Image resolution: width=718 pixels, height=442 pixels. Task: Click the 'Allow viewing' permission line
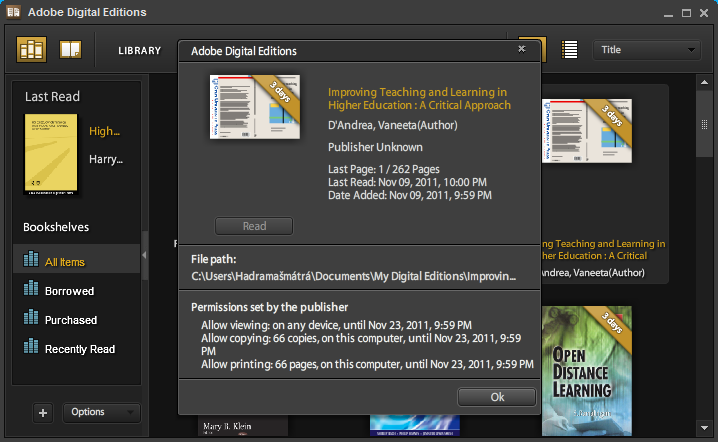[337, 325]
